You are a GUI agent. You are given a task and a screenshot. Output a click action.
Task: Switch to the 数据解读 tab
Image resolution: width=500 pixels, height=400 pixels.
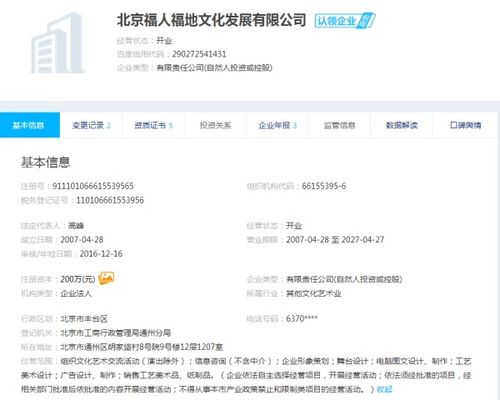(x=401, y=125)
